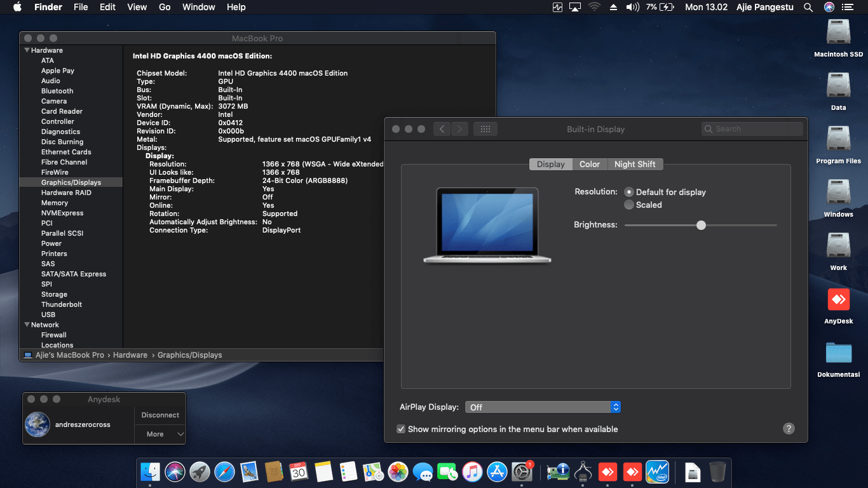Viewport: 868px width, 488px height.
Task: Click the System Preferences Search field
Action: (752, 128)
